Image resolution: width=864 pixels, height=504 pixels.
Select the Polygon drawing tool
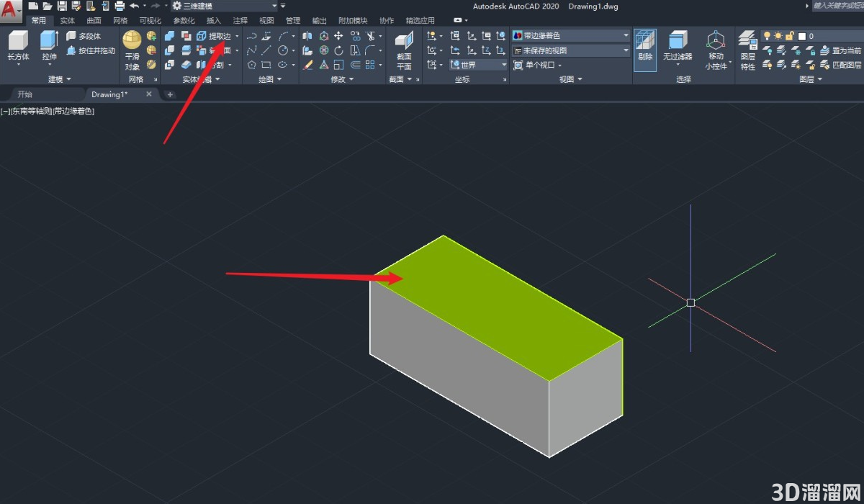252,65
